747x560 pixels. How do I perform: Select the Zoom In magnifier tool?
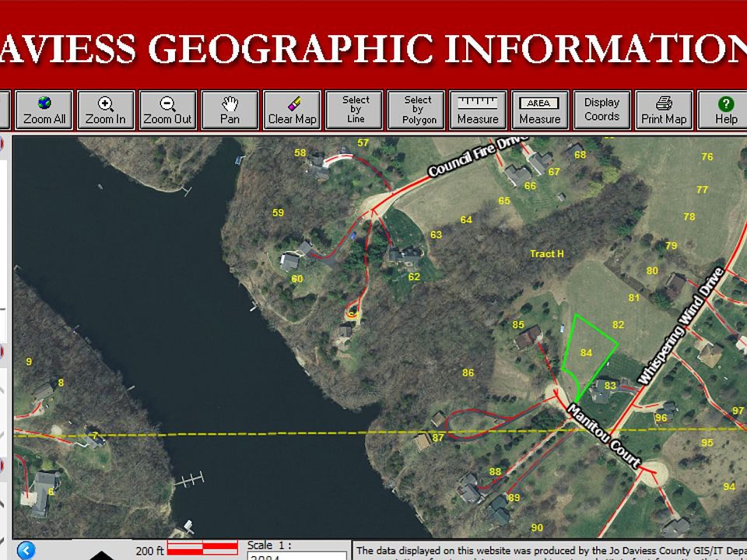(x=106, y=110)
